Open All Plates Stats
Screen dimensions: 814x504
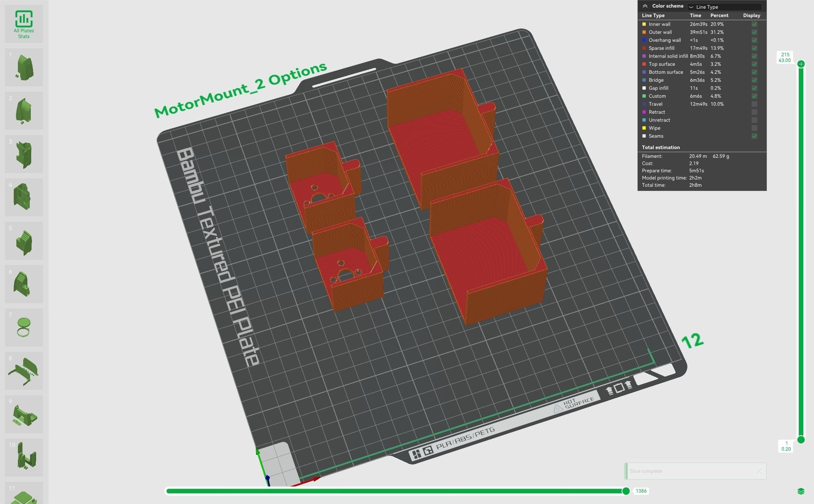pyautogui.click(x=24, y=24)
